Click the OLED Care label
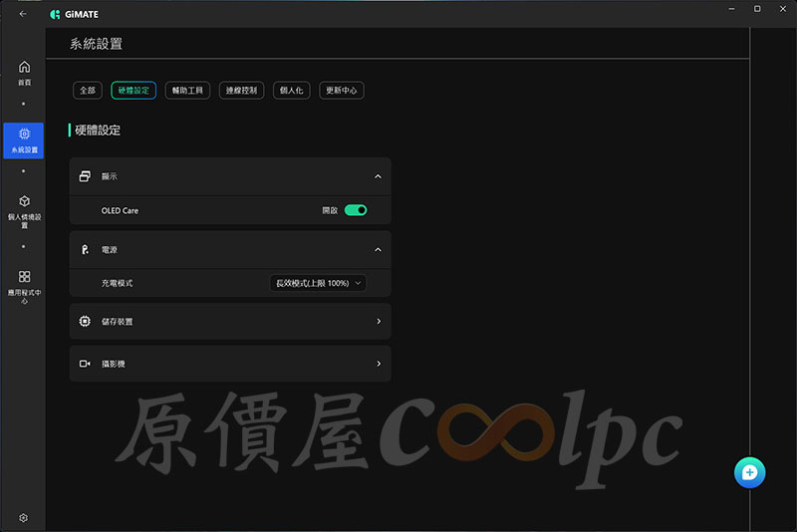797x532 pixels. click(x=120, y=210)
